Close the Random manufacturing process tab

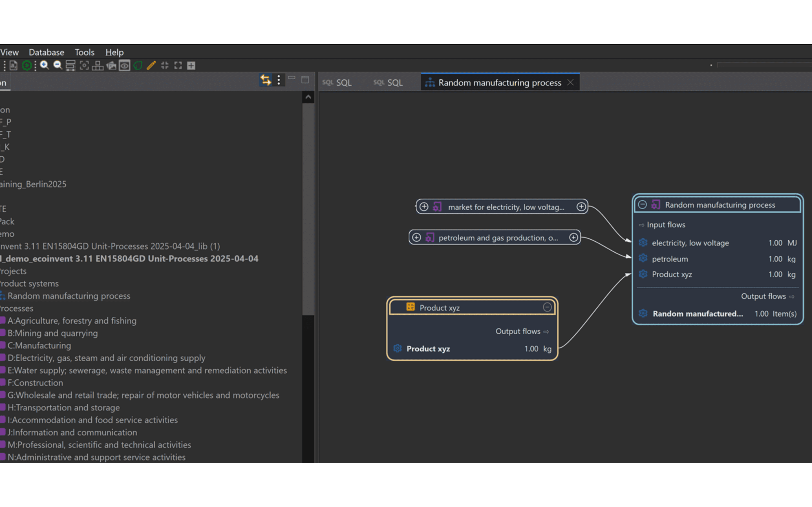click(570, 83)
